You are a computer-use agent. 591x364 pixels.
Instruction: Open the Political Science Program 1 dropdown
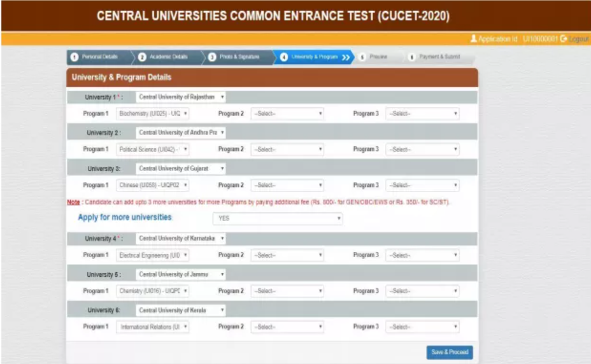pos(153,150)
